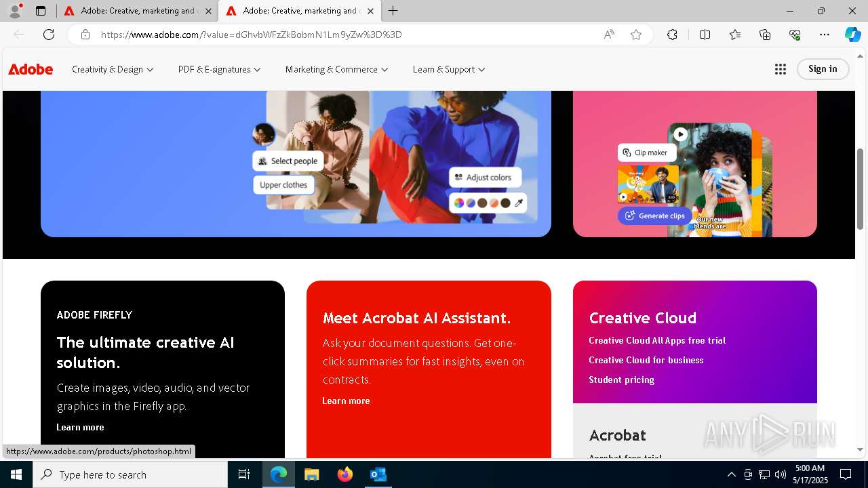View site information lock icon
Image resolution: width=868 pixels, height=488 pixels.
click(85, 35)
